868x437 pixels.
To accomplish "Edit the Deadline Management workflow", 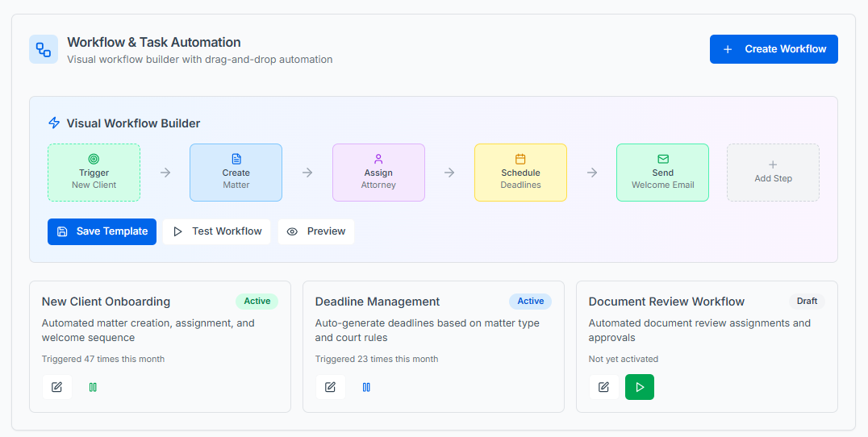I will click(330, 387).
